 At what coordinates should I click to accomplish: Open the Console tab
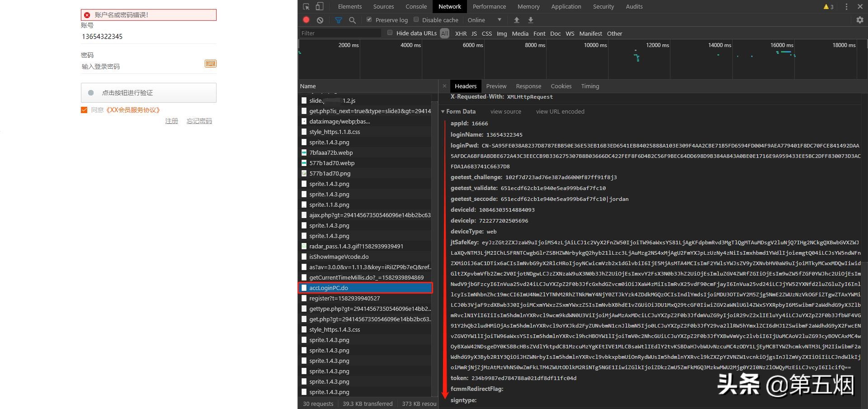(416, 6)
